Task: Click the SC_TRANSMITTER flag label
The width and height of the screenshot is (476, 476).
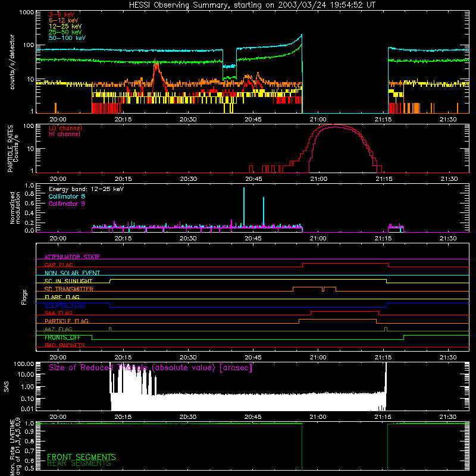Action: tap(68, 289)
